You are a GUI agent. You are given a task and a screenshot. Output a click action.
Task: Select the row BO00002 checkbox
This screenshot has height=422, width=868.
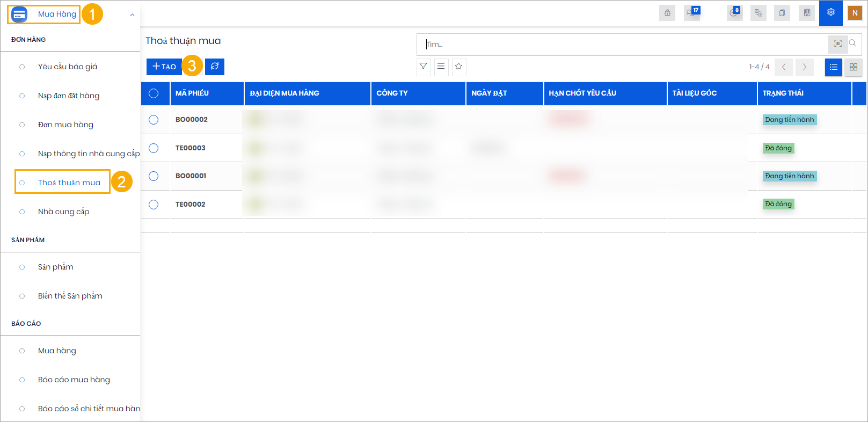[x=154, y=120]
